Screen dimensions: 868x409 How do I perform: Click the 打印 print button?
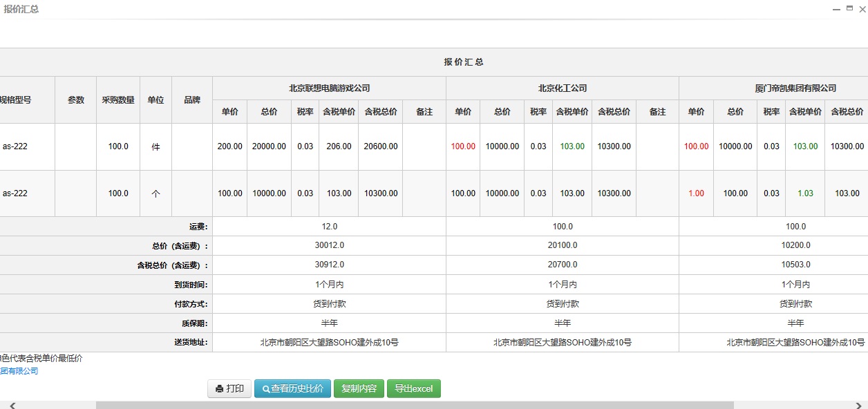(229, 389)
